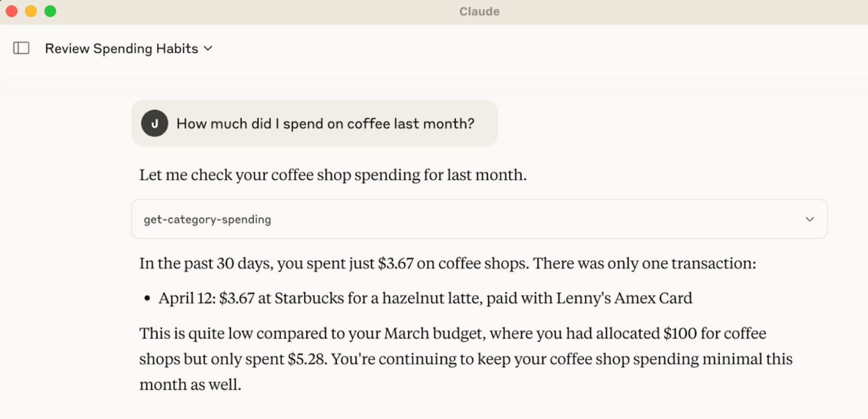The image size is (868, 419).
Task: Maximize the window using the green button
Action: pos(50,11)
